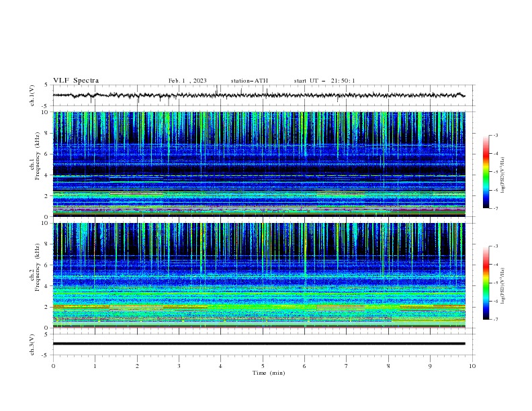Click the "ch.1(V)" axis label
This screenshot has width=532, height=411.
pos(32,95)
